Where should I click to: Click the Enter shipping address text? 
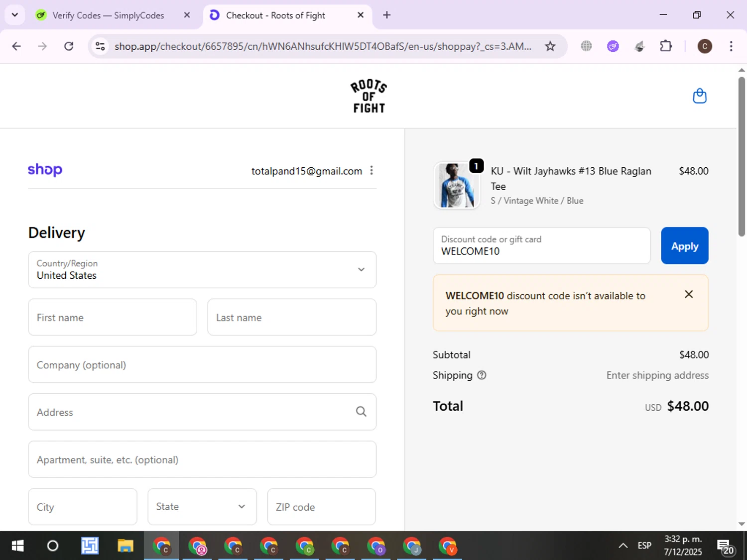(x=657, y=375)
